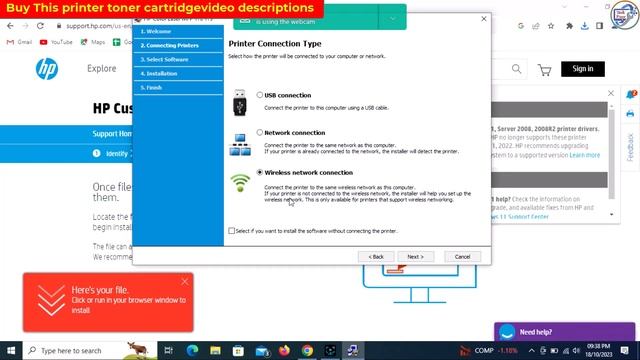Launch Microsoft Edge from taskbar
Viewport: 640px width, 360px height.
pyautogui.click(x=192, y=351)
